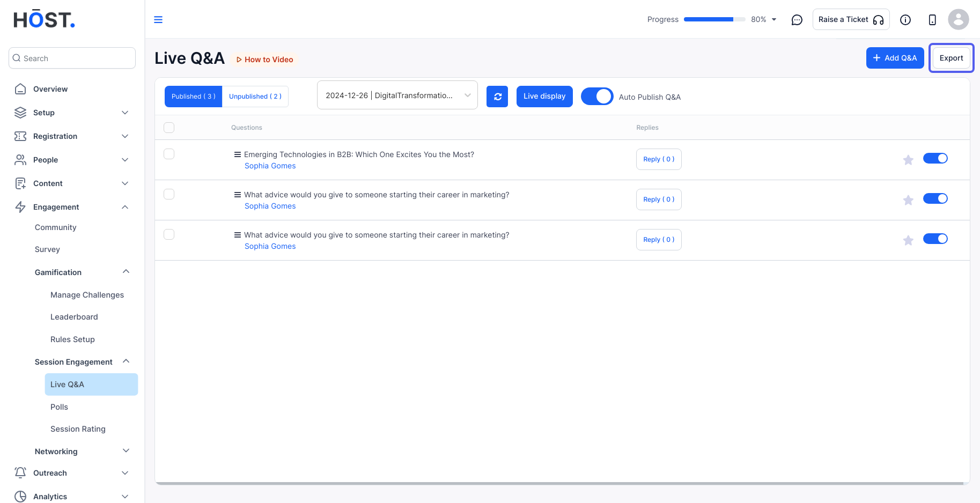Click drag handle of third question row

(238, 235)
